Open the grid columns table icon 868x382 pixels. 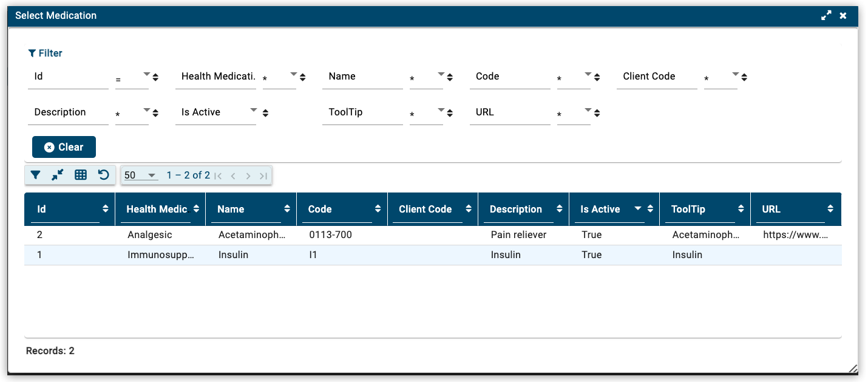coord(81,175)
